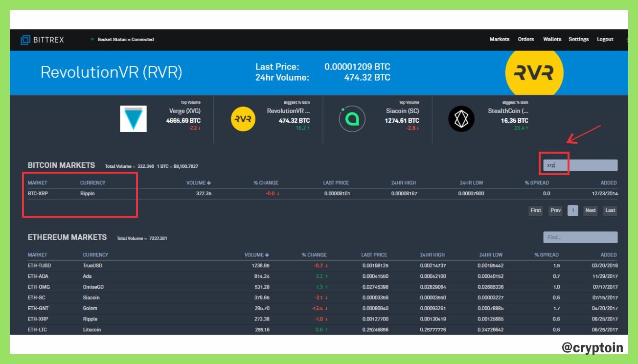Open the ETH-OMG market
Image resolution: width=638 pixels, height=364 pixels.
pyautogui.click(x=38, y=287)
